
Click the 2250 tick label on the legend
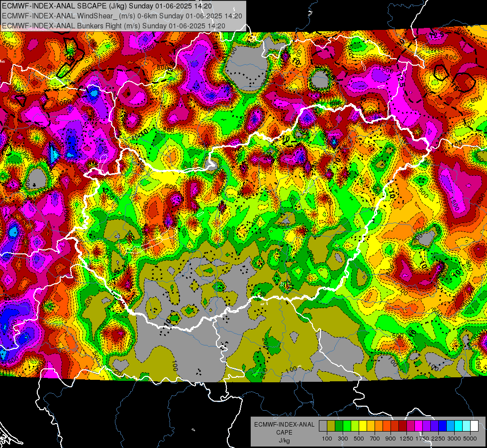point(439,439)
